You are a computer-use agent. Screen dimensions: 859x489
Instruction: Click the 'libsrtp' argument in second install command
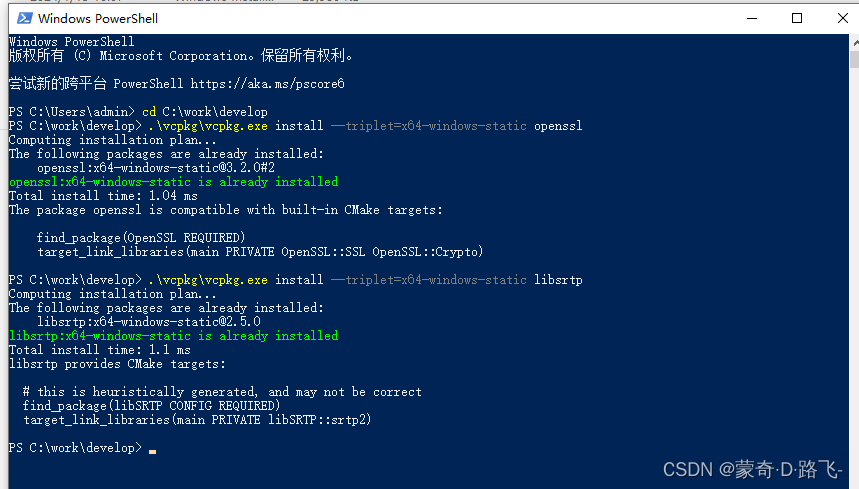tap(558, 280)
